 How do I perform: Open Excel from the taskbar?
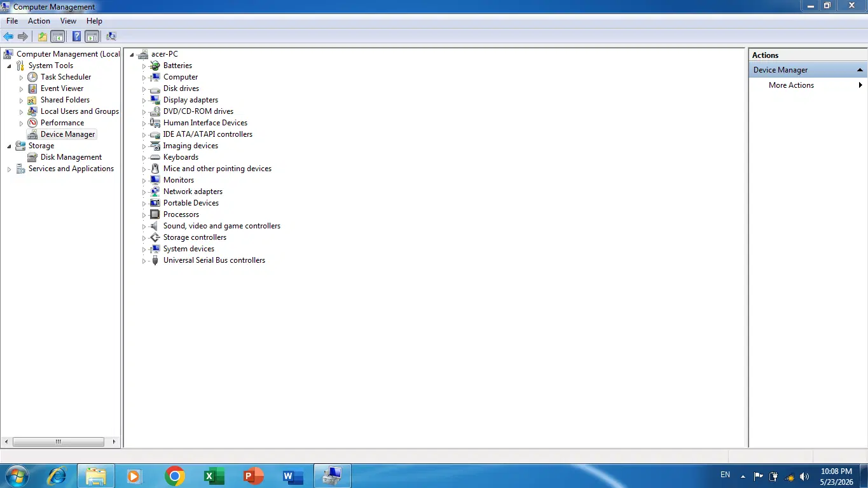point(214,476)
